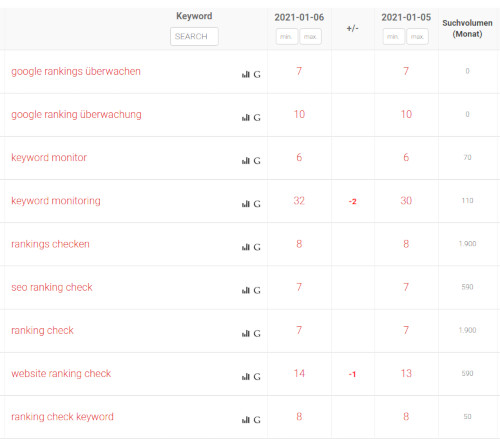Open chart icon for google rankings überwachen
The width and height of the screenshot is (500, 439).
pyautogui.click(x=246, y=74)
